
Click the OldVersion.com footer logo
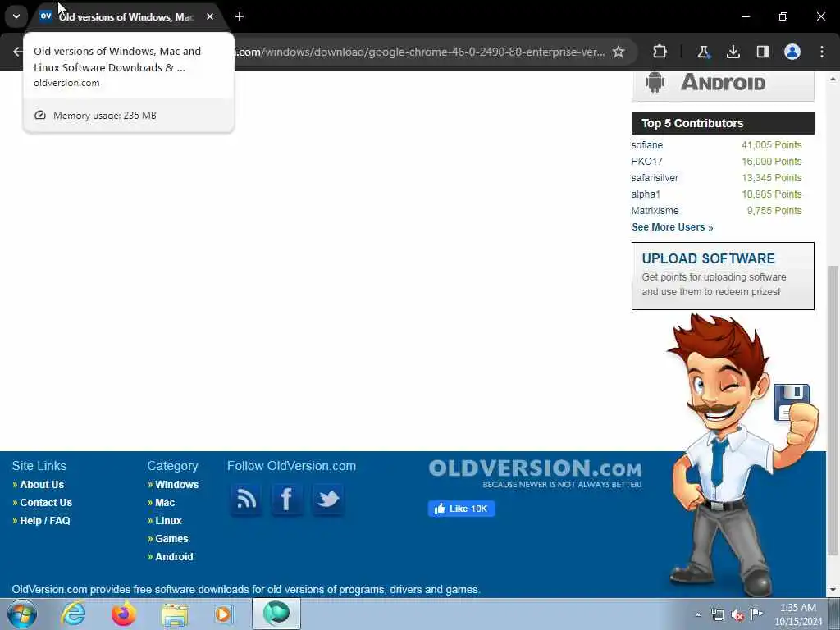click(535, 473)
